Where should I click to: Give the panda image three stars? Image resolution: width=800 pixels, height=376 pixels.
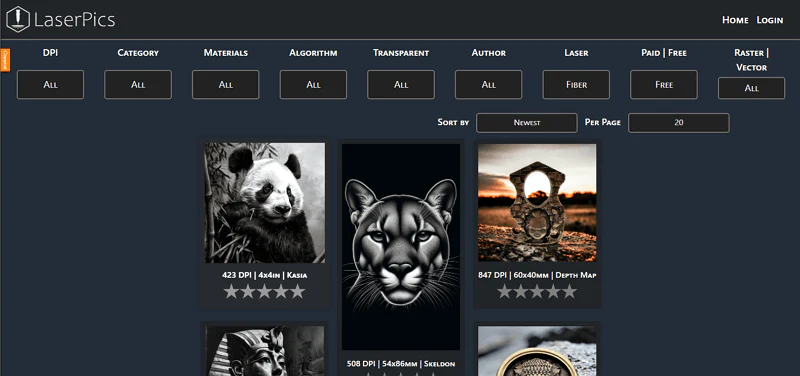tap(264, 292)
